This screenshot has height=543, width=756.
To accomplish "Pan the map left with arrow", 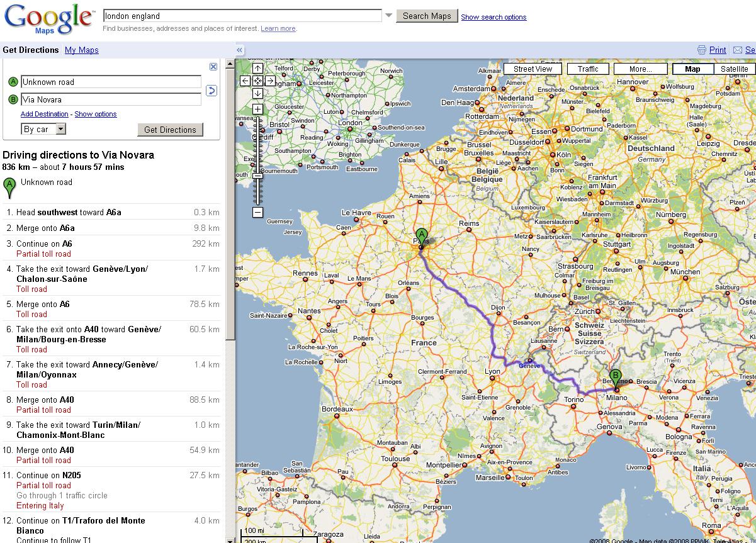I will tap(245, 81).
